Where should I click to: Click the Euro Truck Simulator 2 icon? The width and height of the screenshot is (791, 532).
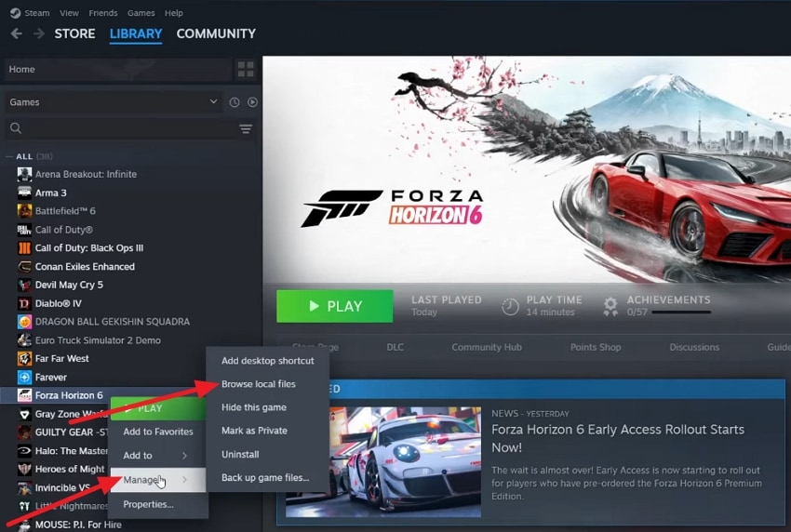point(24,339)
